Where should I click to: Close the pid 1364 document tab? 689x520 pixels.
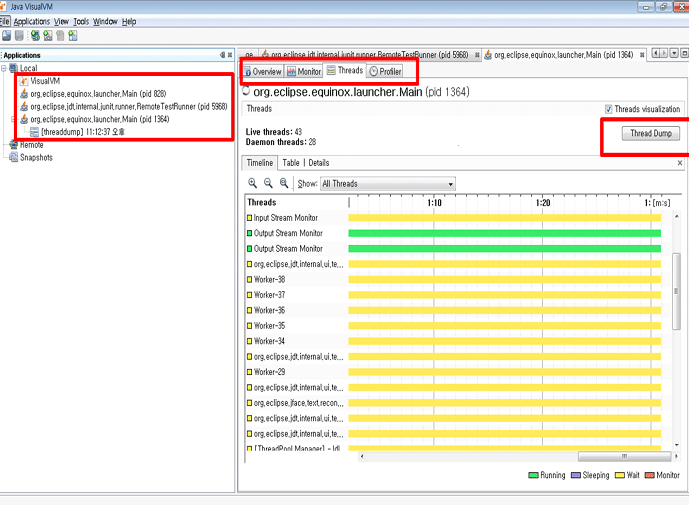(x=642, y=55)
